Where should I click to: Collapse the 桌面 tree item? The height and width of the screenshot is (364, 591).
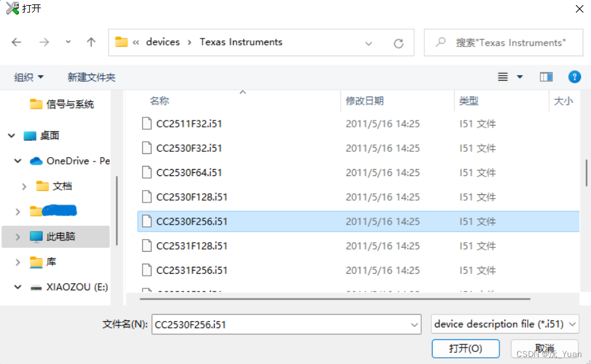point(11,135)
